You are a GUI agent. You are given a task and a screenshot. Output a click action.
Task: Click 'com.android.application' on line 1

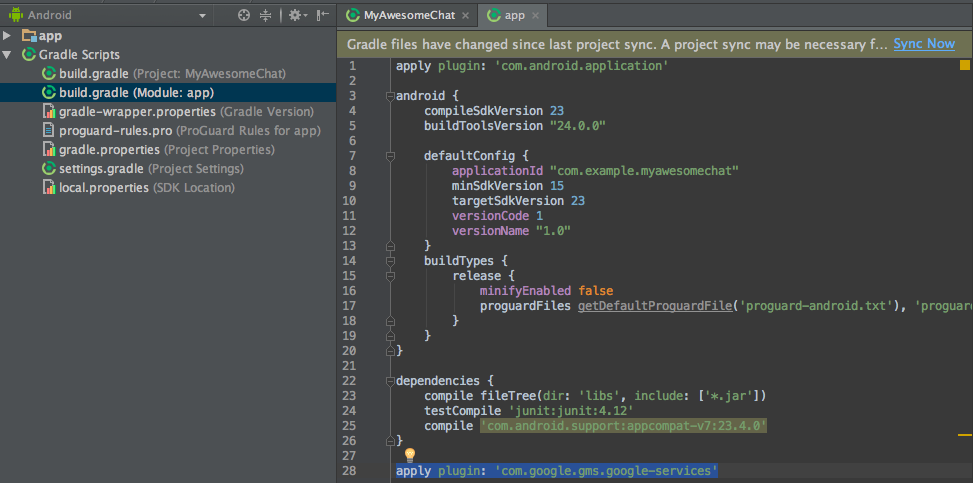coord(581,65)
